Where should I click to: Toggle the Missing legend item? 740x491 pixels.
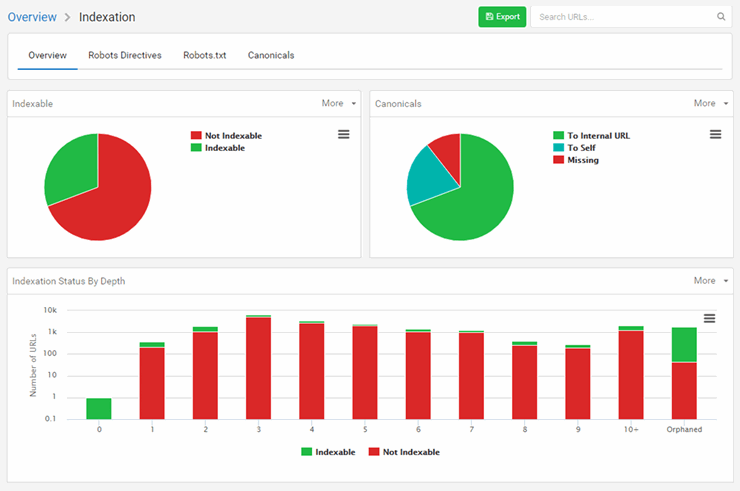[581, 160]
